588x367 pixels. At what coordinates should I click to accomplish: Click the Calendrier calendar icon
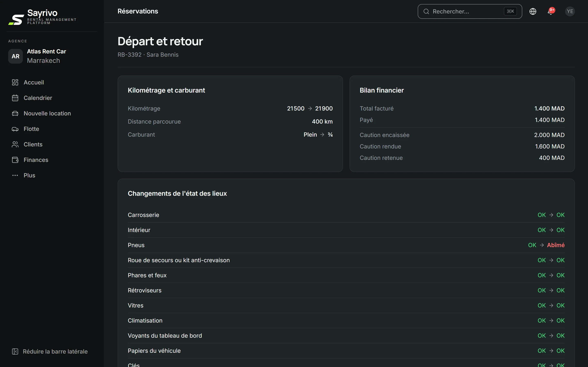point(15,98)
